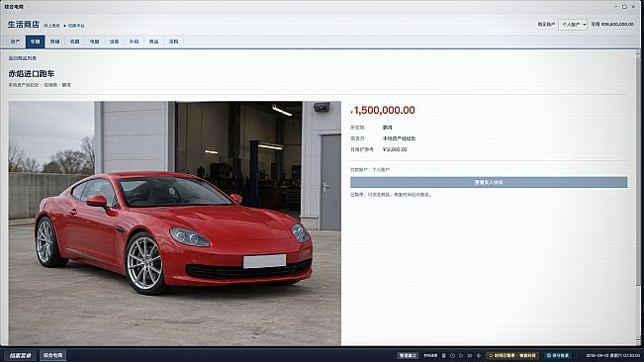
Task: Open the tab immediately right of 车辆
Action: pos(54,42)
